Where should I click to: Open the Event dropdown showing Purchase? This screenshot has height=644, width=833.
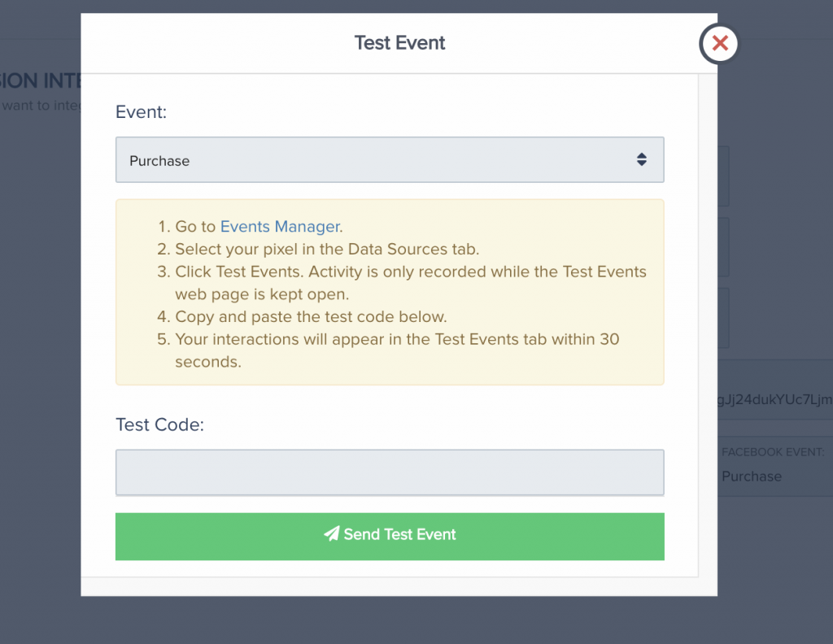389,160
